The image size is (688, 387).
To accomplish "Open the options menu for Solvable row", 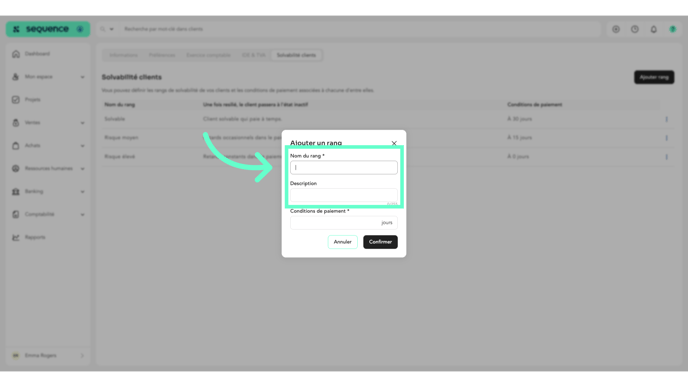I will 666,119.
